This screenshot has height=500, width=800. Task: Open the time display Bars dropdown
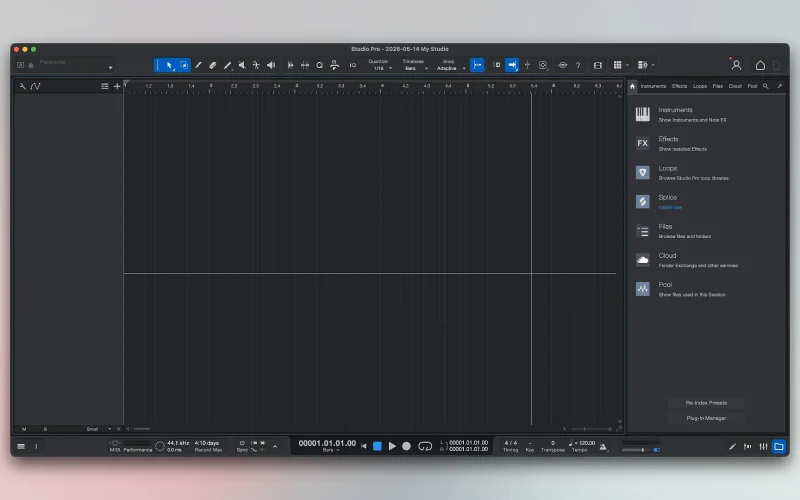[330, 451]
